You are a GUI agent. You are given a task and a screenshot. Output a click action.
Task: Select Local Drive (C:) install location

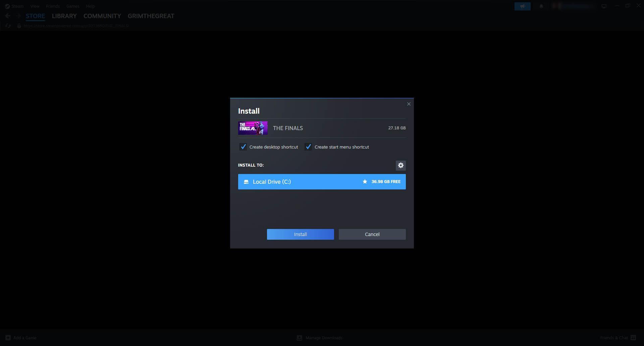point(322,182)
